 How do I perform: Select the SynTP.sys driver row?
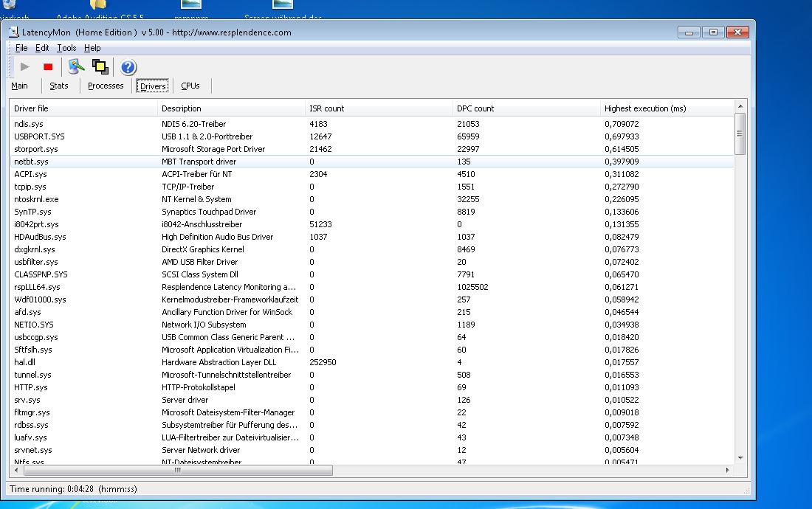click(x=372, y=212)
